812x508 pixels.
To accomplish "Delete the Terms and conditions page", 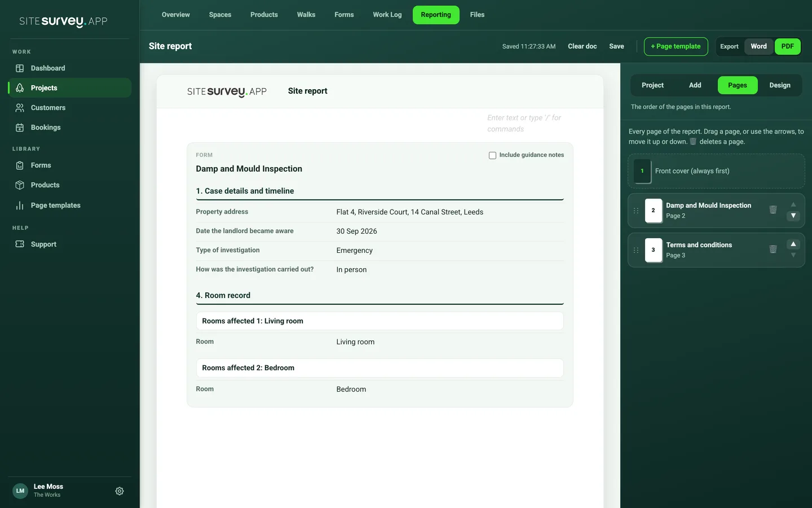I will pyautogui.click(x=773, y=249).
